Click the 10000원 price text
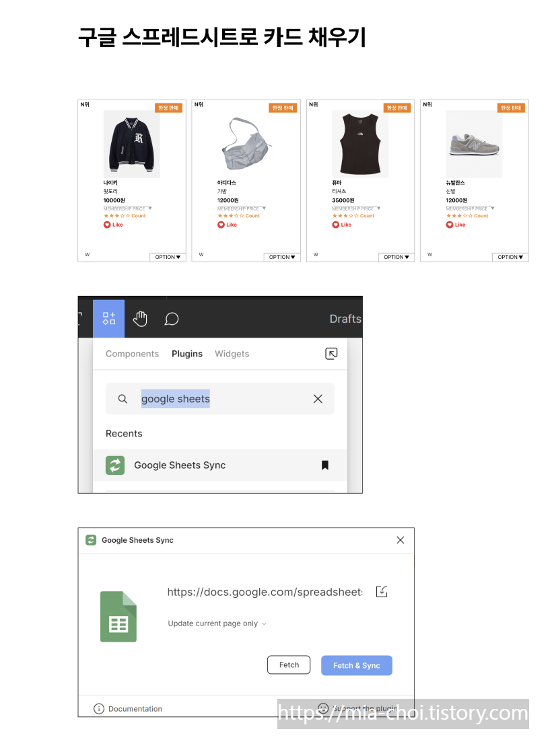 (x=114, y=200)
